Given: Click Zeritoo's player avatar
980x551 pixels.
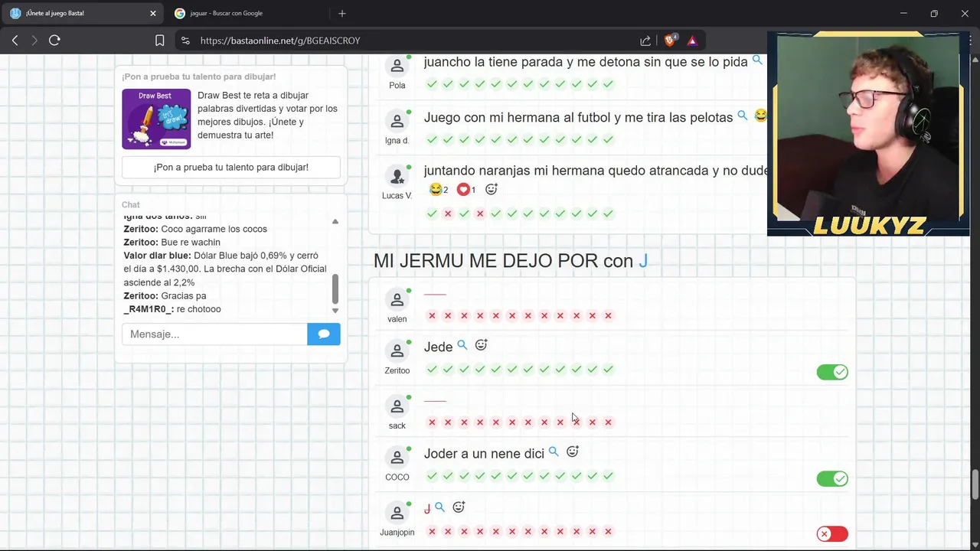Looking at the screenshot, I should [x=397, y=351].
